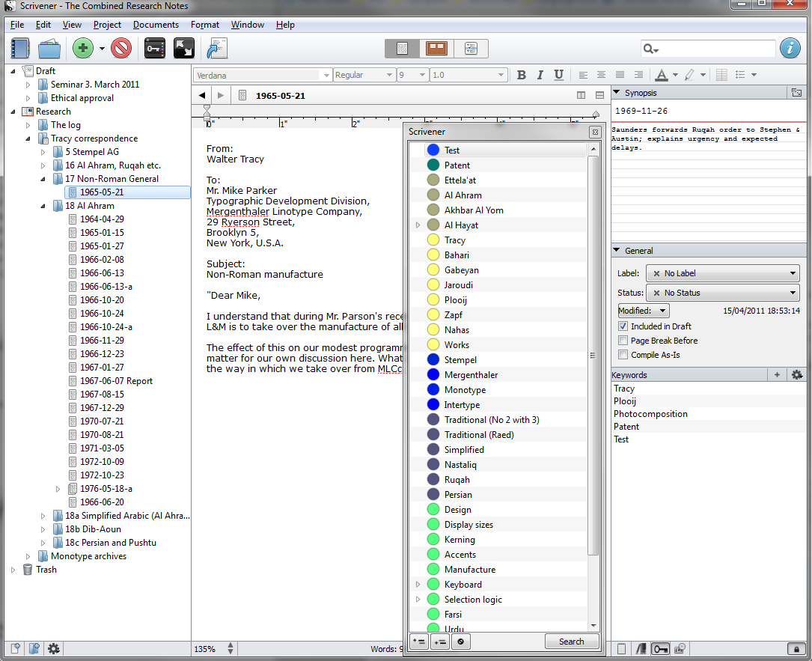Toggle Included in Draft checkbox

click(x=623, y=326)
